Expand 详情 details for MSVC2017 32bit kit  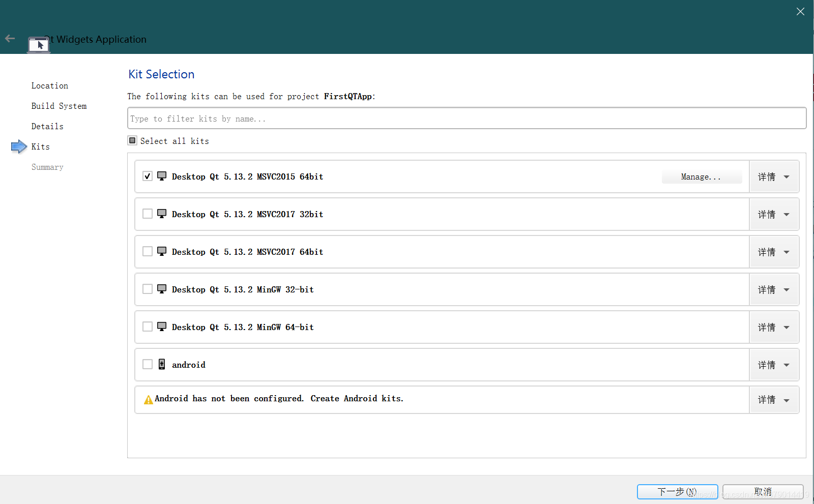point(774,214)
